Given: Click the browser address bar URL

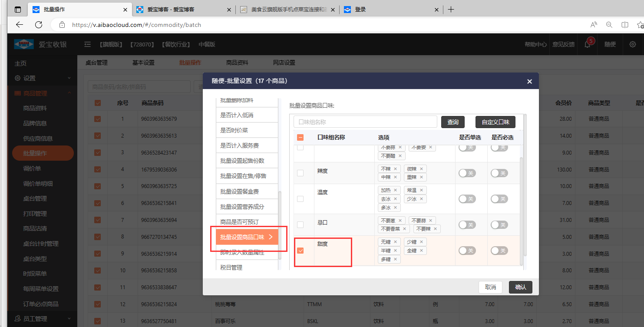Looking at the screenshot, I should (x=136, y=25).
